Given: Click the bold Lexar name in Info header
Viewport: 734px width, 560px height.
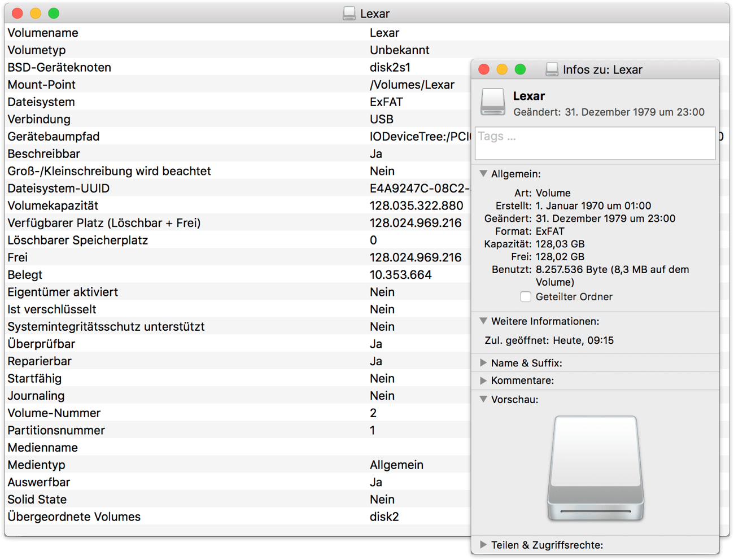Looking at the screenshot, I should (x=529, y=96).
